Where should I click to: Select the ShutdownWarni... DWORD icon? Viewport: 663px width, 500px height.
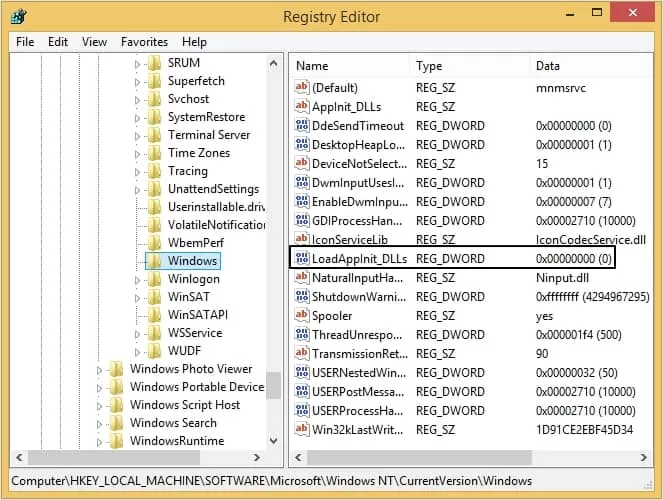(x=302, y=296)
